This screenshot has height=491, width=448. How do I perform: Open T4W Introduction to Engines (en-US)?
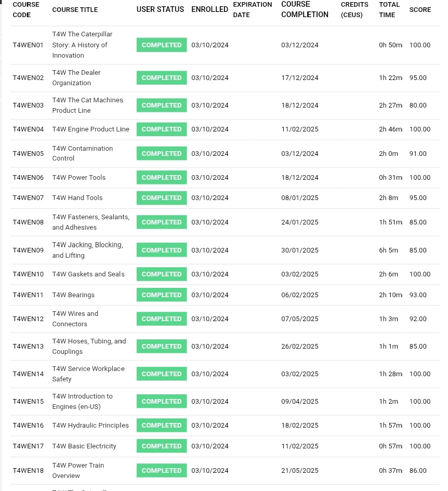(83, 402)
